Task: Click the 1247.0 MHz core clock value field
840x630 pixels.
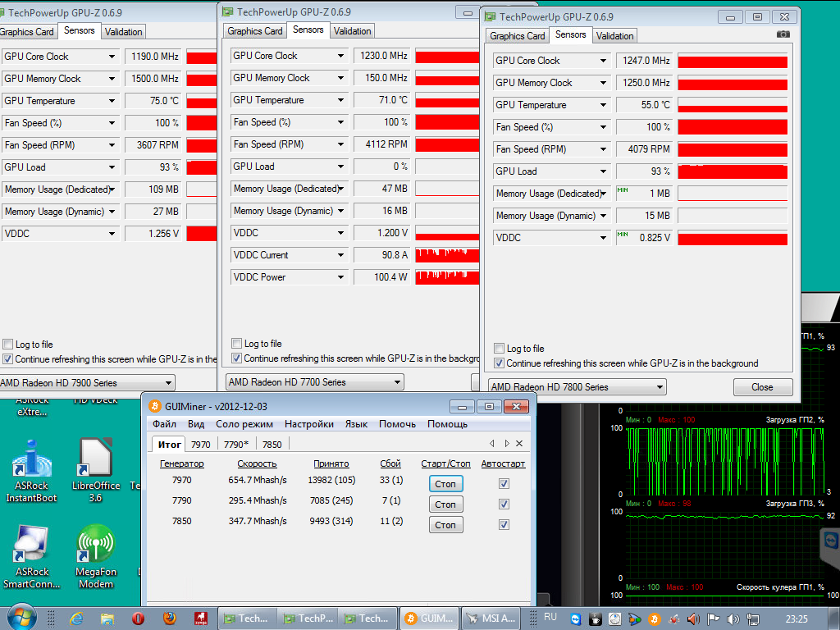Action: pyautogui.click(x=645, y=61)
